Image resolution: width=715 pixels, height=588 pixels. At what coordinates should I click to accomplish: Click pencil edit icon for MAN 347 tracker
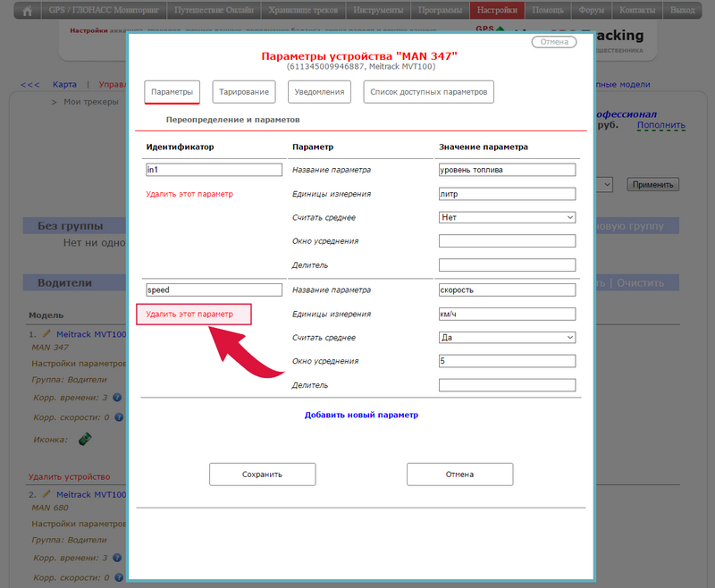[47, 333]
